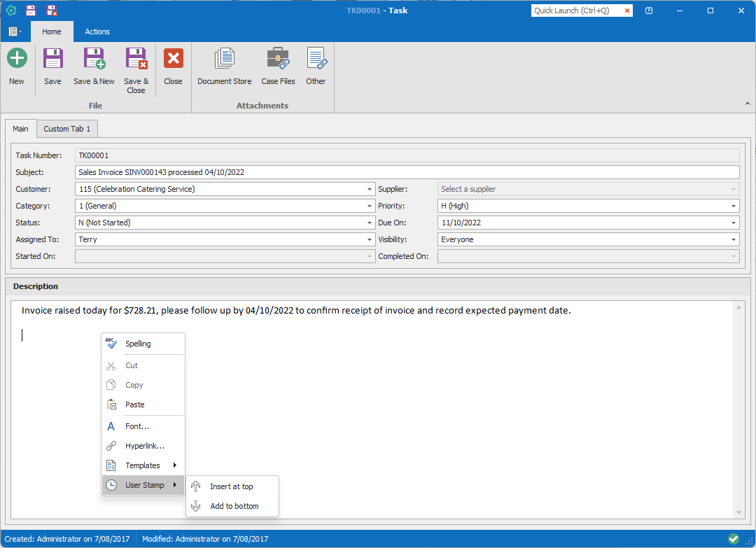Click the green New task icon
The width and height of the screenshot is (756, 548).
pos(17,59)
